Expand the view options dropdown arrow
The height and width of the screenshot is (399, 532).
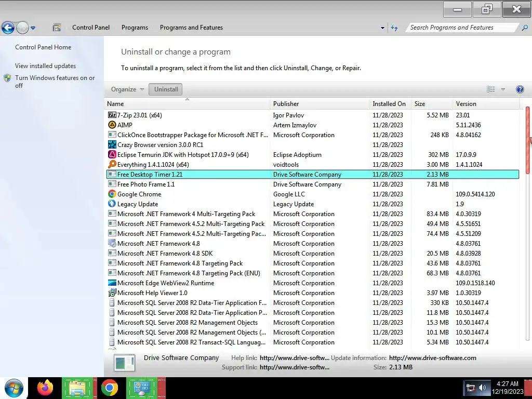pos(503,89)
